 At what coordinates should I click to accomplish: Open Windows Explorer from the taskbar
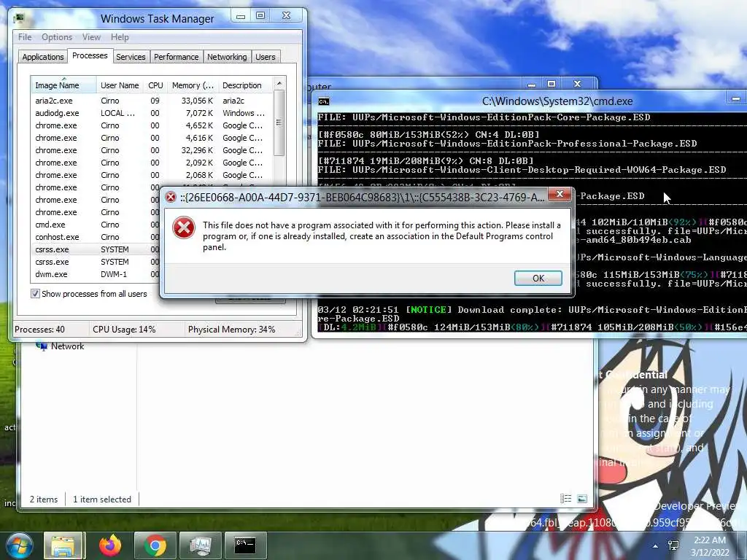pos(63,545)
